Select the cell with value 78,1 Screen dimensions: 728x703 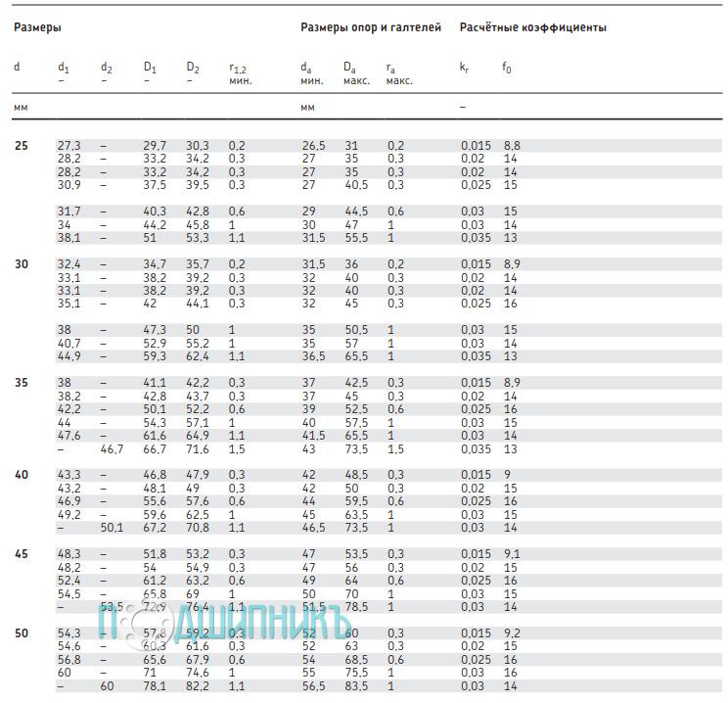pos(155,686)
